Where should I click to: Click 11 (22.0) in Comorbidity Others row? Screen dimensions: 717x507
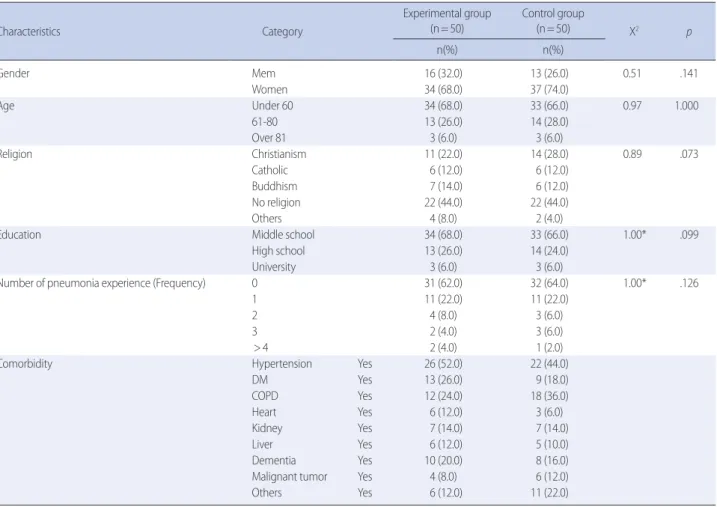pos(549,492)
